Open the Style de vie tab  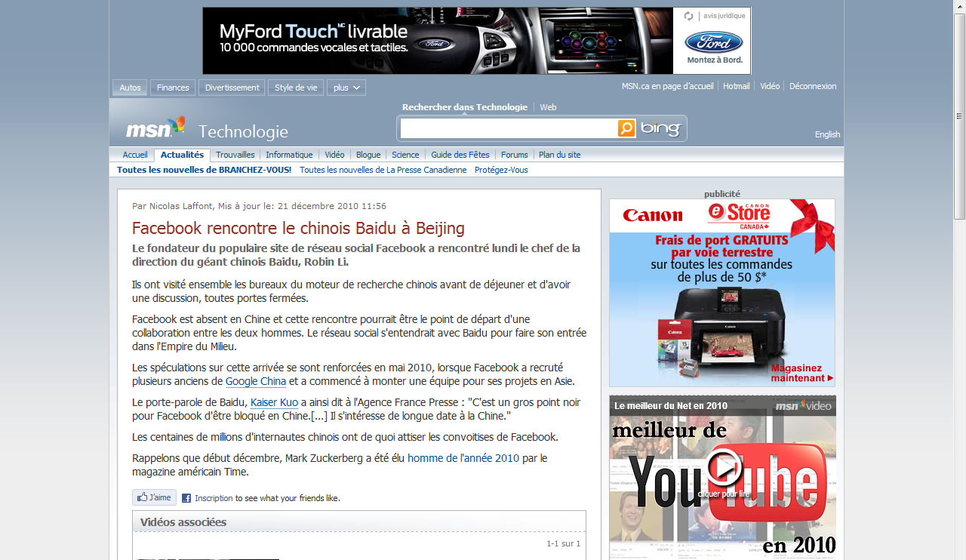pyautogui.click(x=296, y=88)
